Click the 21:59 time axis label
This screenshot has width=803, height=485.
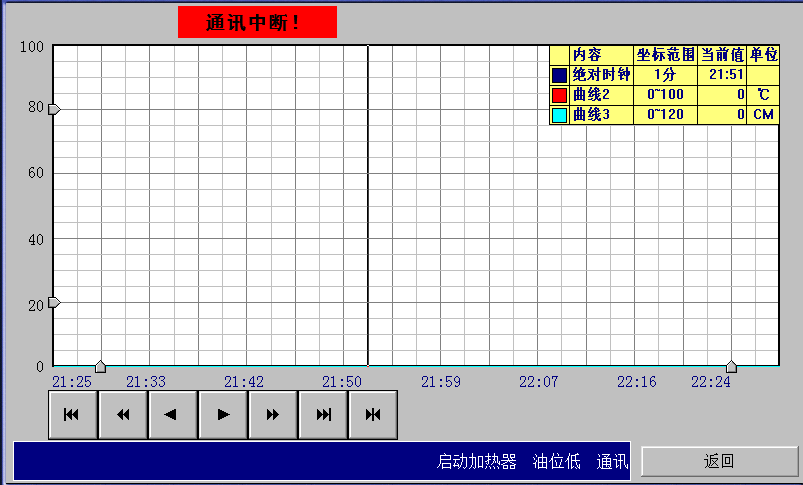click(440, 382)
